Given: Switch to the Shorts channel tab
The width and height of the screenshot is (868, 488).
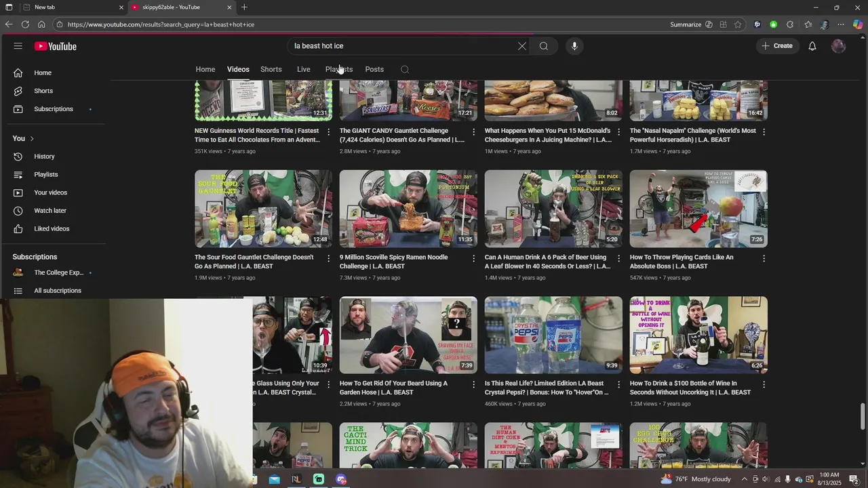Looking at the screenshot, I should click(271, 69).
